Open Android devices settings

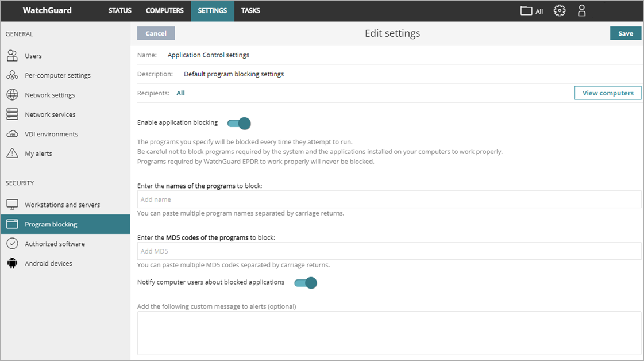pos(49,263)
